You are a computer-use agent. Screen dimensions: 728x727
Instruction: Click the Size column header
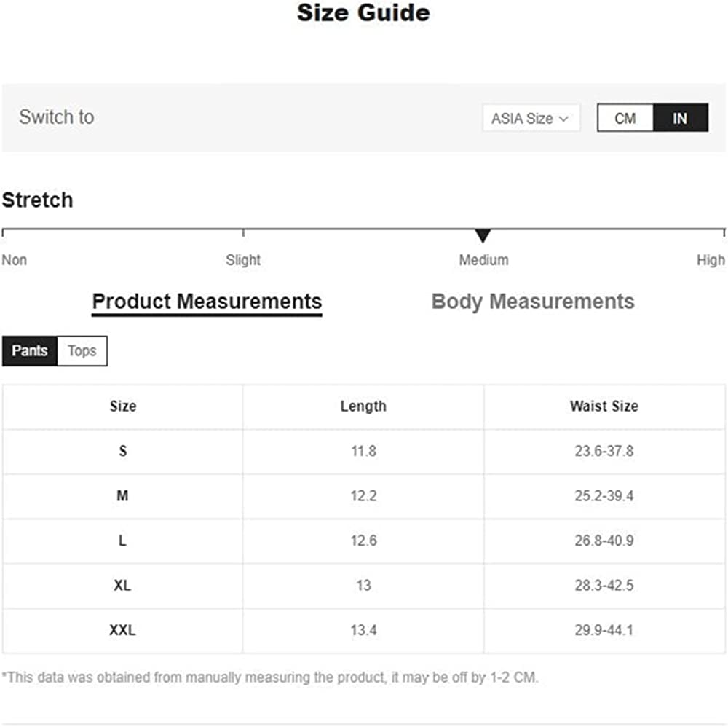(122, 406)
